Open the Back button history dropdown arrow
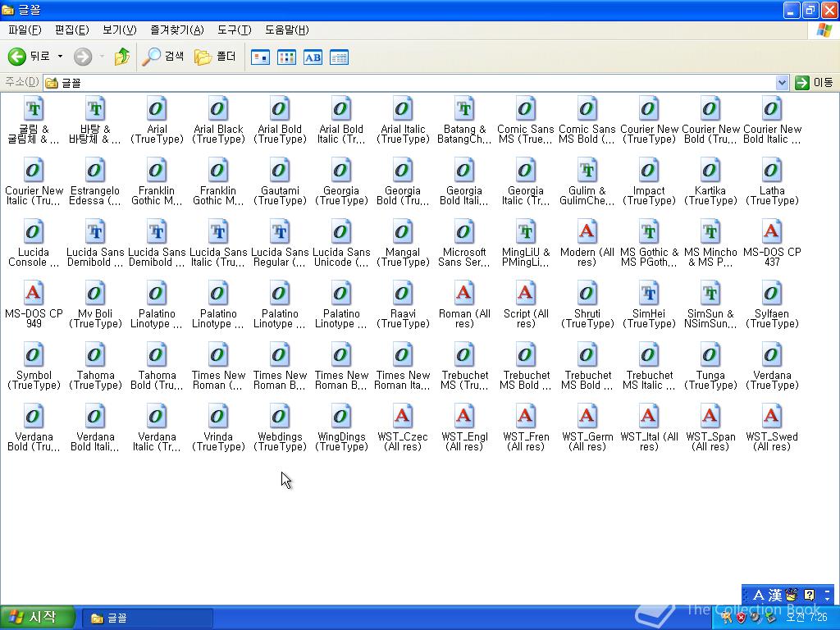 pyautogui.click(x=60, y=57)
